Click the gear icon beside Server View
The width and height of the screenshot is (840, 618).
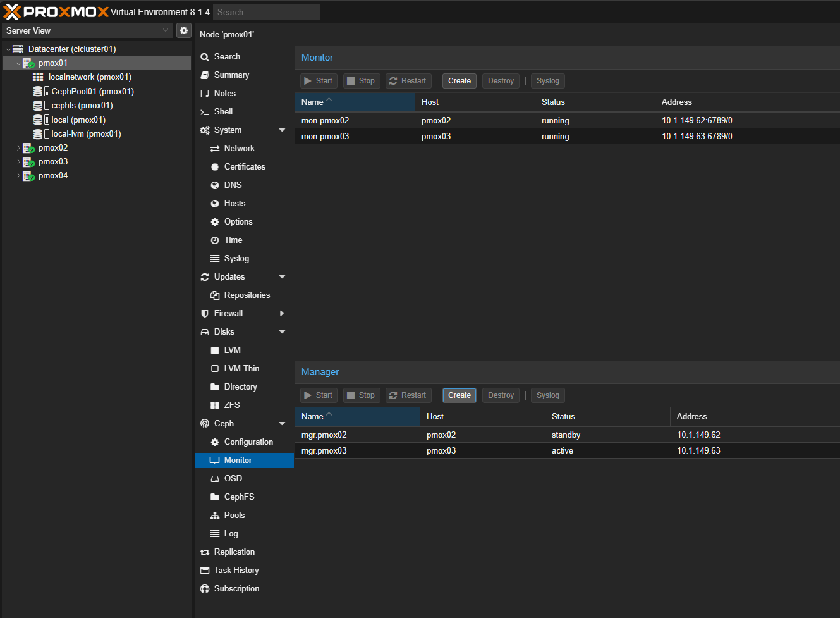click(x=184, y=30)
